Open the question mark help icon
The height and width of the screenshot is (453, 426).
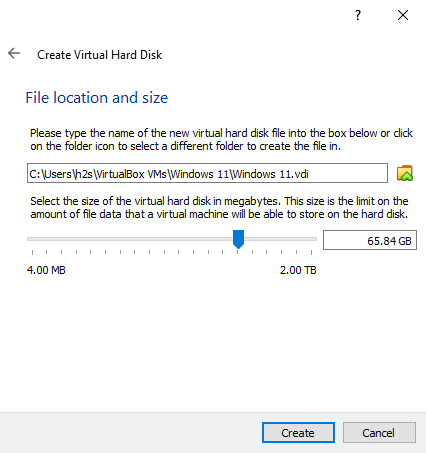tap(358, 15)
